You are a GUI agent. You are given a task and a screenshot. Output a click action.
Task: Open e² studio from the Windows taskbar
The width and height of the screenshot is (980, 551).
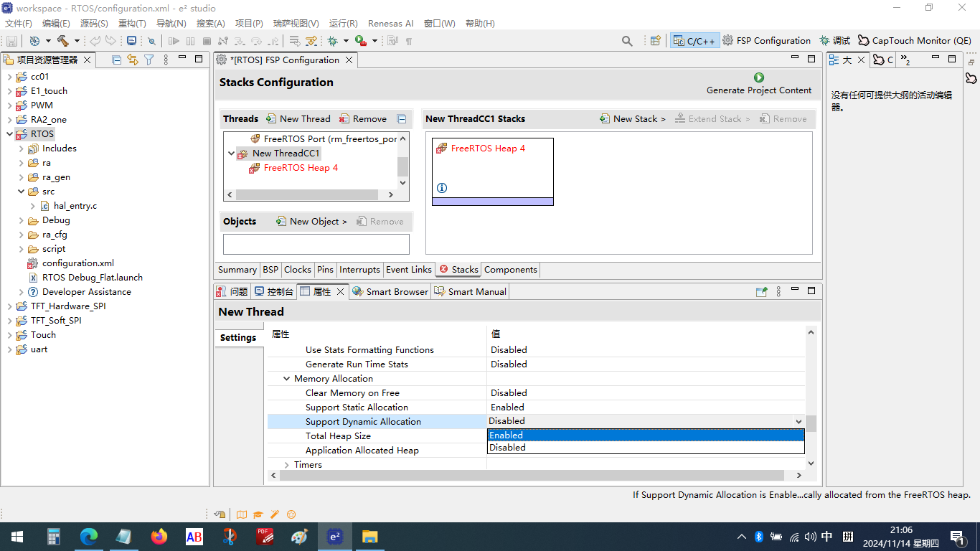coord(334,537)
